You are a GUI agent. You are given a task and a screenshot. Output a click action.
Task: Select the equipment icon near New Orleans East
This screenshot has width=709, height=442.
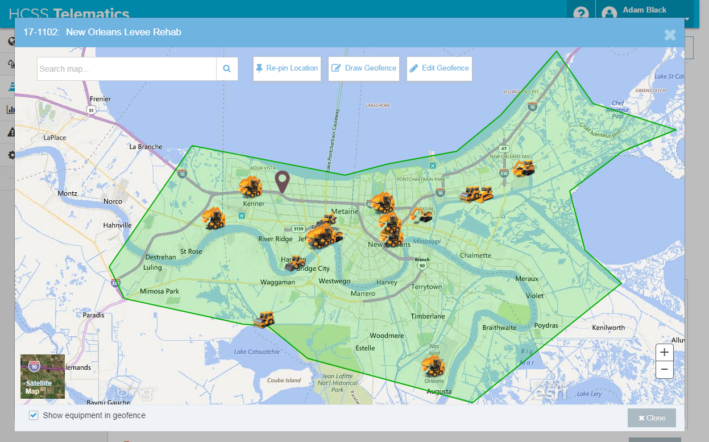523,168
